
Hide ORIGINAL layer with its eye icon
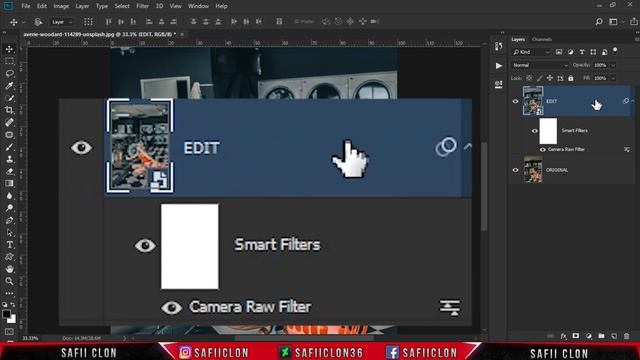point(515,170)
